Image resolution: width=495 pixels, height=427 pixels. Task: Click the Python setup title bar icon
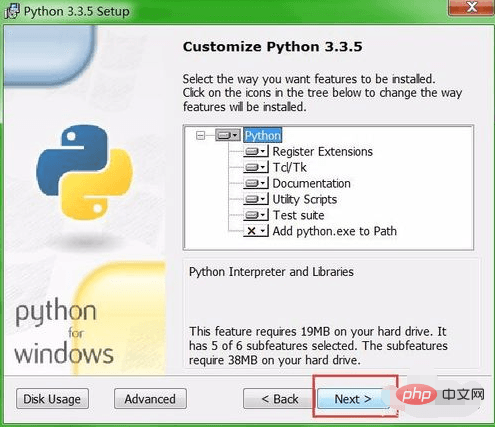12,12
